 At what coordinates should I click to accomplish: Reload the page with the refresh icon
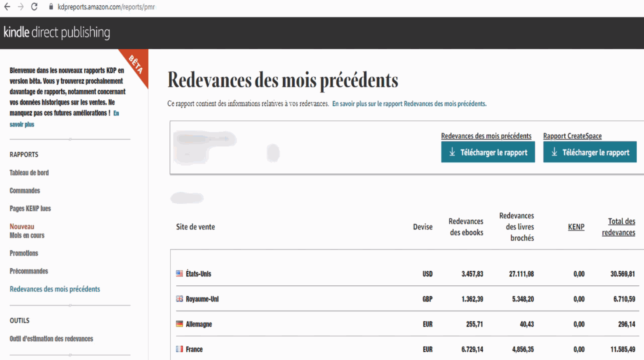pos(34,7)
